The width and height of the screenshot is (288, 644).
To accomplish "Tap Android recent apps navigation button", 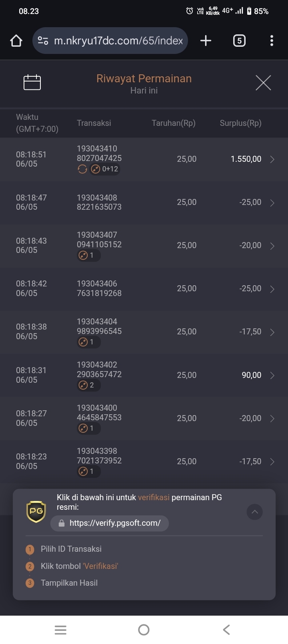I will coord(60,630).
